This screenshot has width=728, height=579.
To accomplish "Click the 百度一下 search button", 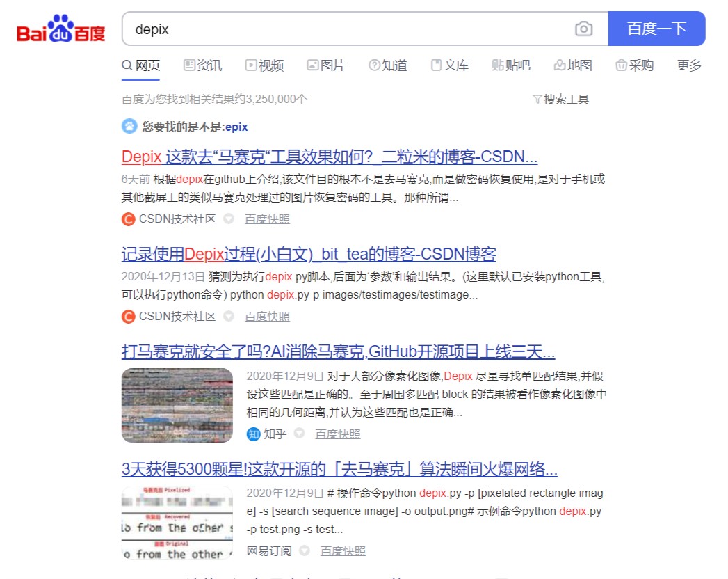I will coord(656,29).
